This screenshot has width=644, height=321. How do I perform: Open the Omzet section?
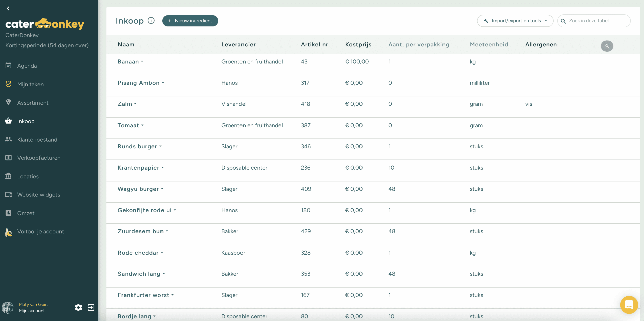click(26, 213)
